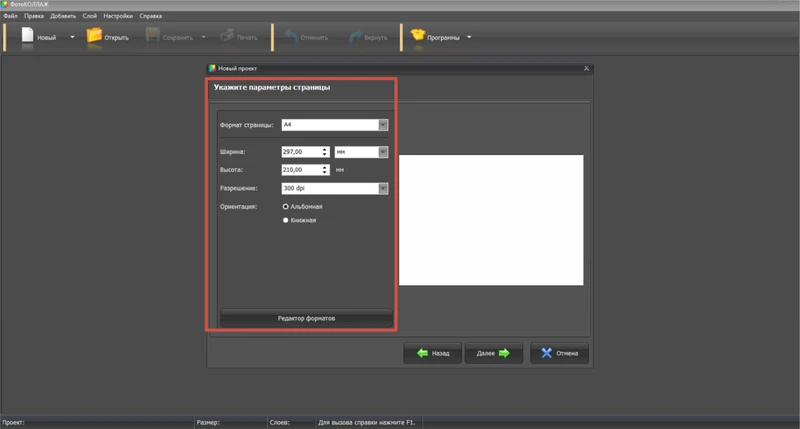Click the ФотоКОЛЛАЖ app icon in title bar
Viewport: 800px width, 429px height.
tap(5, 4)
